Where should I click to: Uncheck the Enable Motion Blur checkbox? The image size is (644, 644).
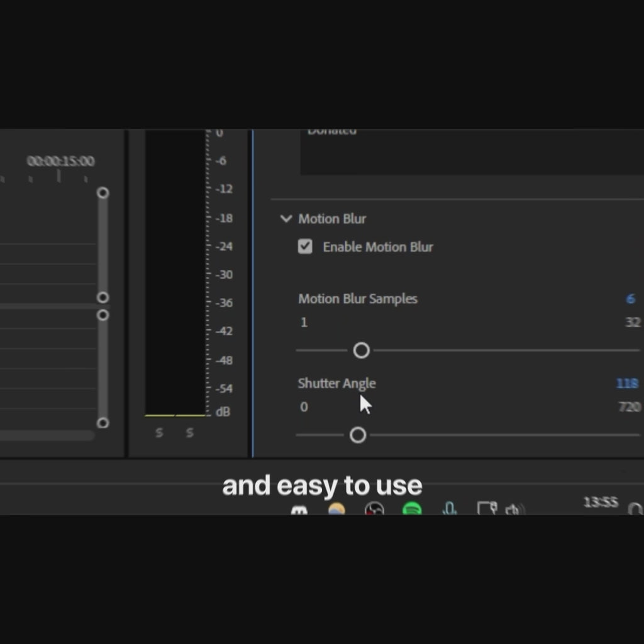[305, 247]
